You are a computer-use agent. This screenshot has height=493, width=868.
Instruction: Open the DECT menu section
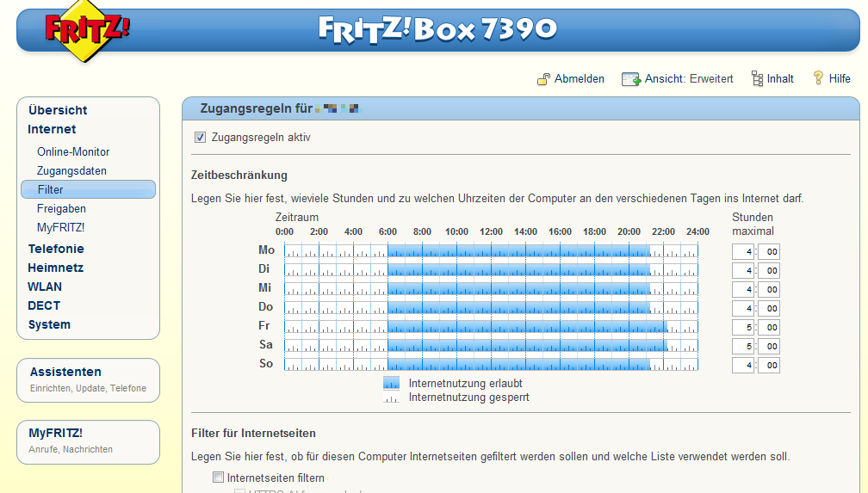click(44, 305)
